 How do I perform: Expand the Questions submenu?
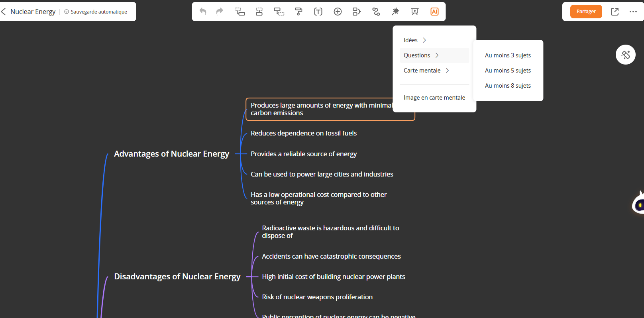click(x=421, y=55)
